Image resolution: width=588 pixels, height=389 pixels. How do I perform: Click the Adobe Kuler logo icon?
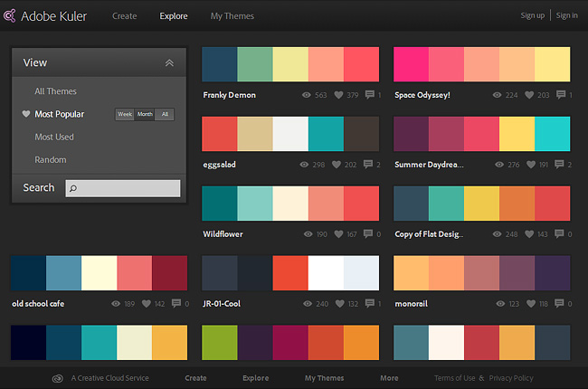click(x=10, y=15)
